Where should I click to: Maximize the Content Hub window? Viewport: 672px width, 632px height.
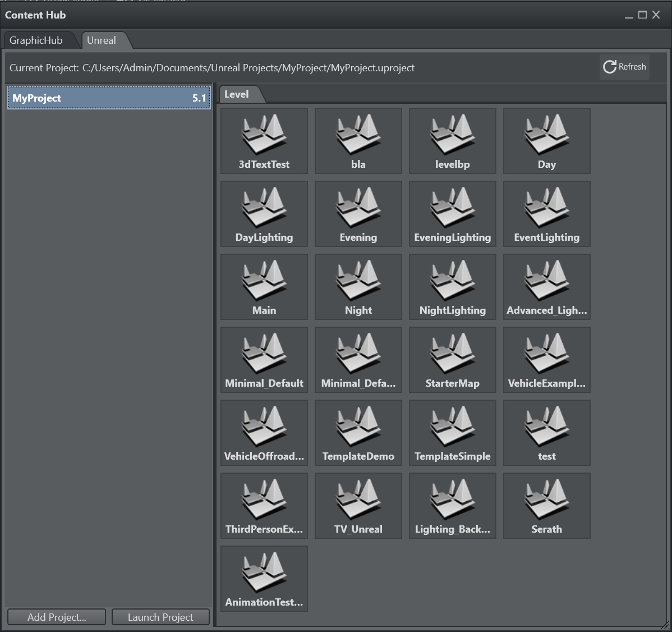pyautogui.click(x=643, y=15)
